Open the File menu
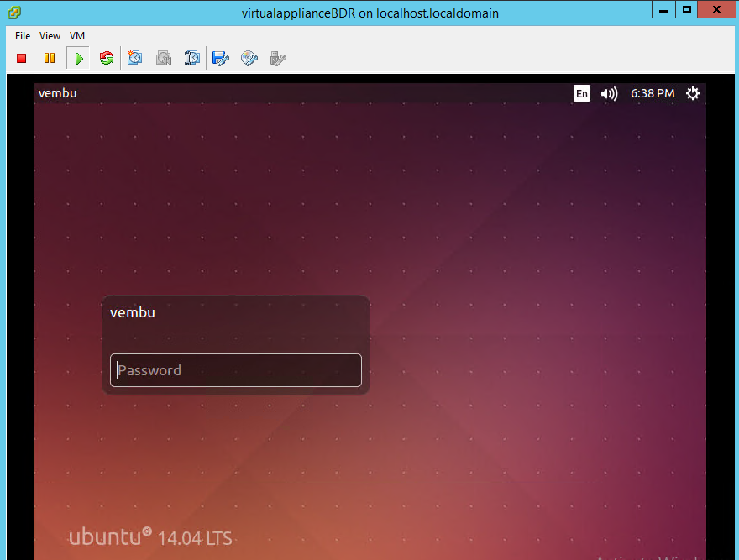 click(x=23, y=36)
